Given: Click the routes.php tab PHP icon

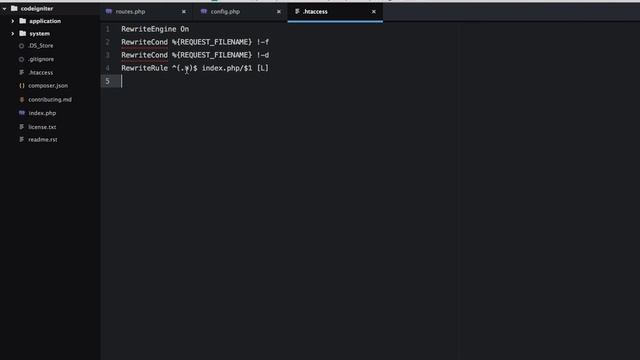Looking at the screenshot, I should point(109,11).
